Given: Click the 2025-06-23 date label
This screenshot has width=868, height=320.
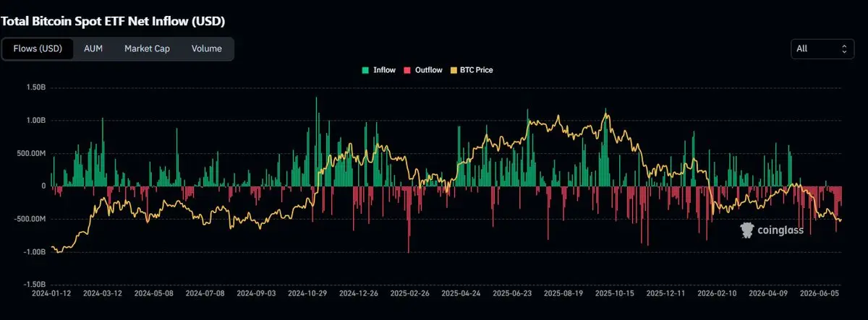Looking at the screenshot, I should point(514,295).
